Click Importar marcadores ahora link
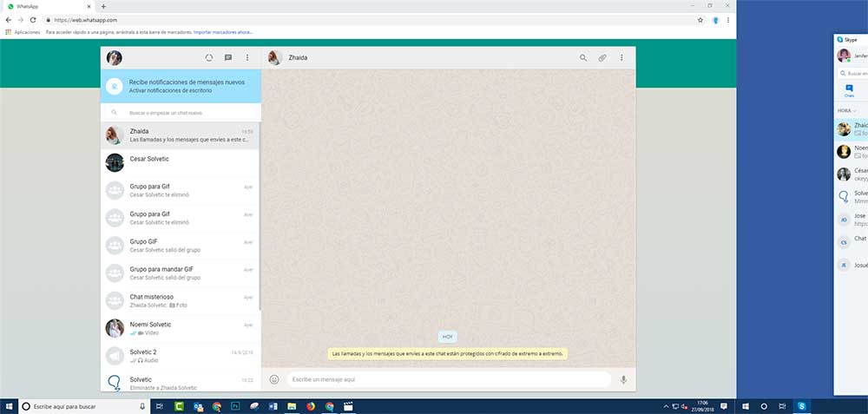The height and width of the screenshot is (414, 868). (223, 32)
